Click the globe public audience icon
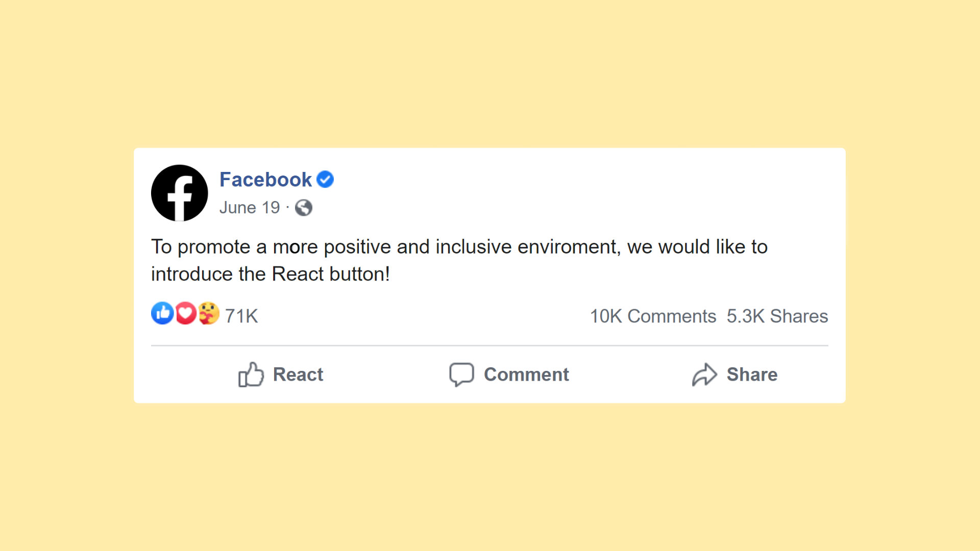Viewport: 980px width, 551px height. pos(304,208)
